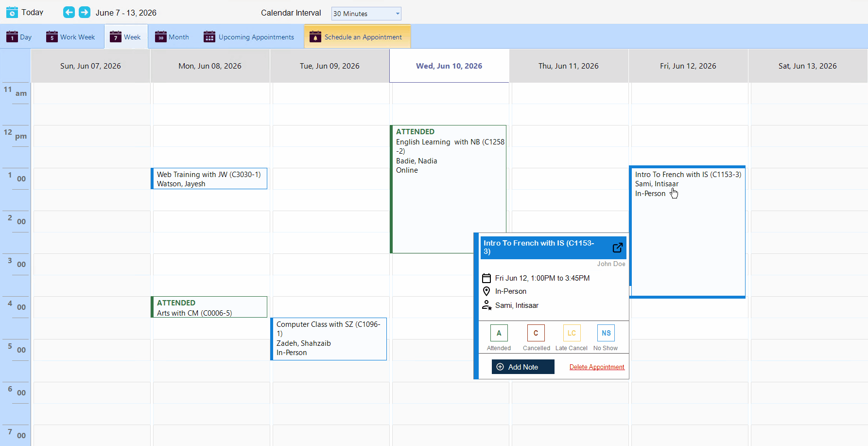Open Computer Class with SZ appointment

coord(329,339)
